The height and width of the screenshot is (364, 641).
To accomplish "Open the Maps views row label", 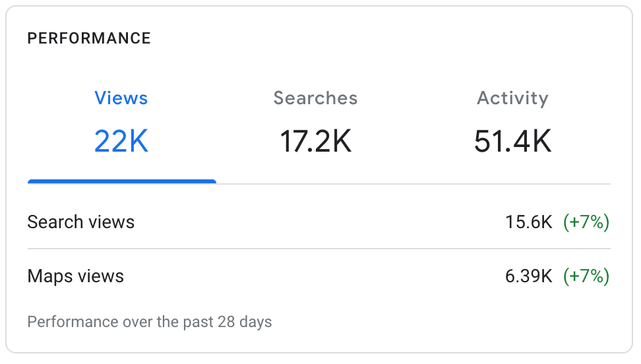I will tap(75, 276).
